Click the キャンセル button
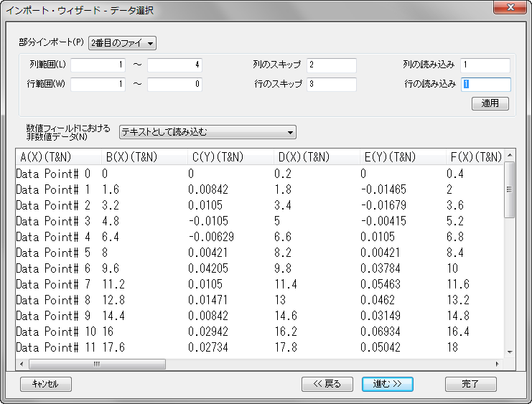 pyautogui.click(x=46, y=384)
